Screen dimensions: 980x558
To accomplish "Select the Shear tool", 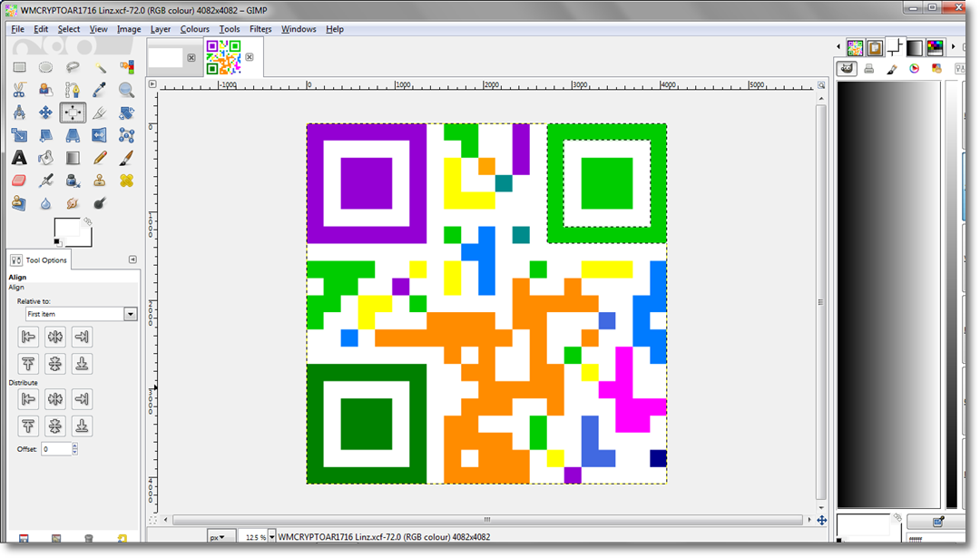I will [45, 135].
